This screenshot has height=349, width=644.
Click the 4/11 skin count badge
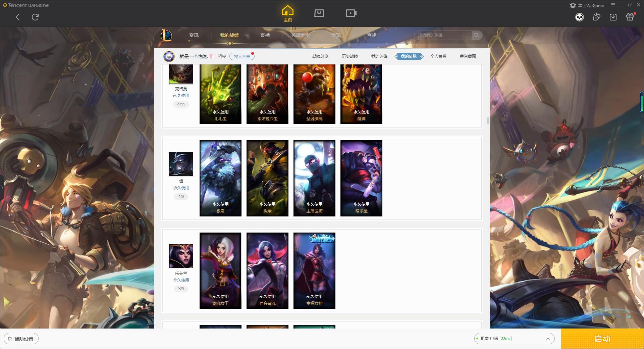pos(181,104)
